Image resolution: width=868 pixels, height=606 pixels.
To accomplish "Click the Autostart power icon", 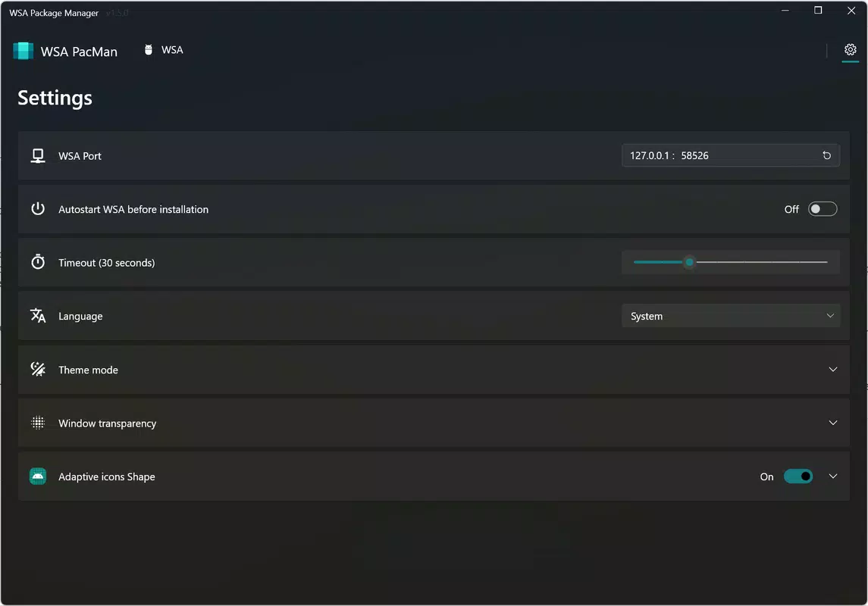I will pyautogui.click(x=38, y=209).
